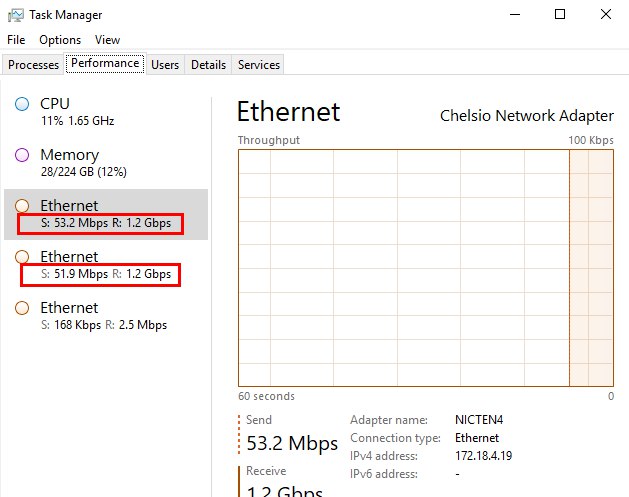Open the Details tab
Viewport: 629px width, 497px height.
(x=208, y=65)
